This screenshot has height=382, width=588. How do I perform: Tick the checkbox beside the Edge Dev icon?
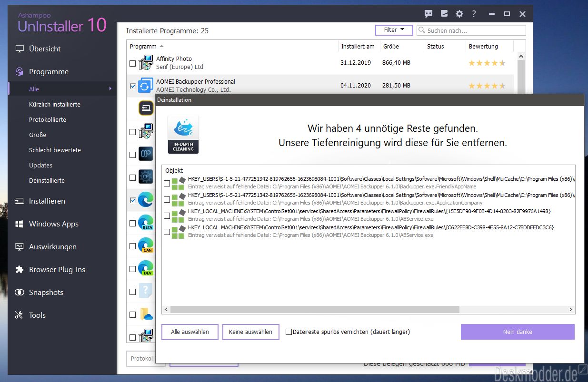[132, 269]
